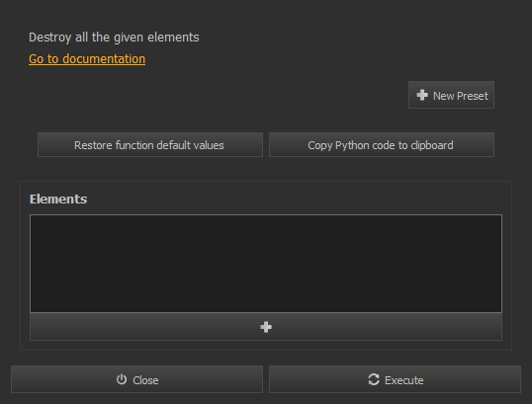The height and width of the screenshot is (404, 532).
Task: Restore function default values
Action: click(x=150, y=145)
